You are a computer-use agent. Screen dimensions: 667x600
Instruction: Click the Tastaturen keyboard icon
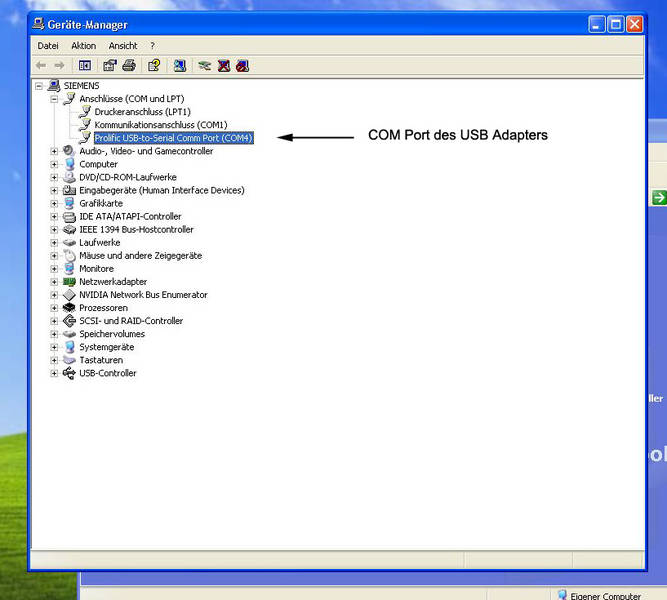pos(69,360)
